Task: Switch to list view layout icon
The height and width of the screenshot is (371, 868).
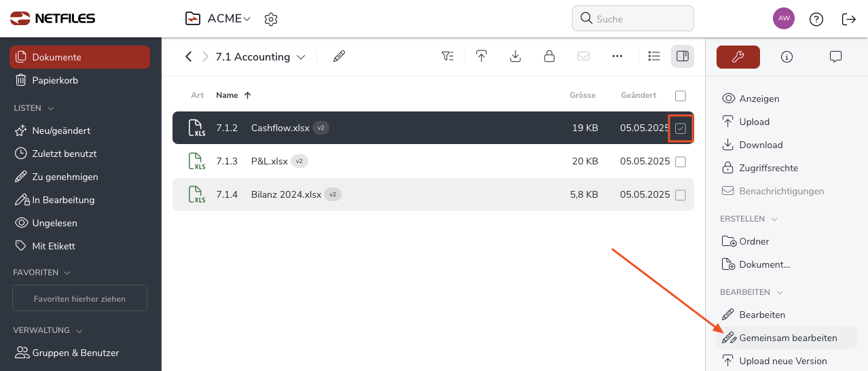Action: pos(654,56)
